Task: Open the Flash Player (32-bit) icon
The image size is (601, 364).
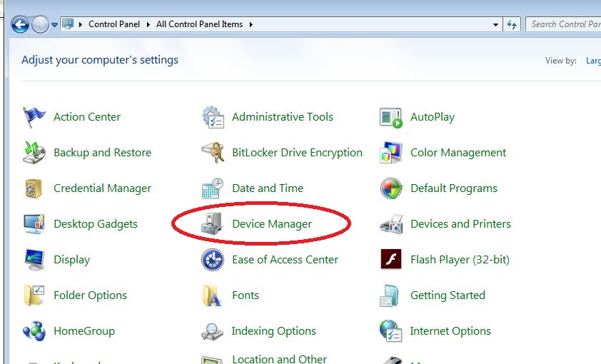Action: [x=390, y=260]
